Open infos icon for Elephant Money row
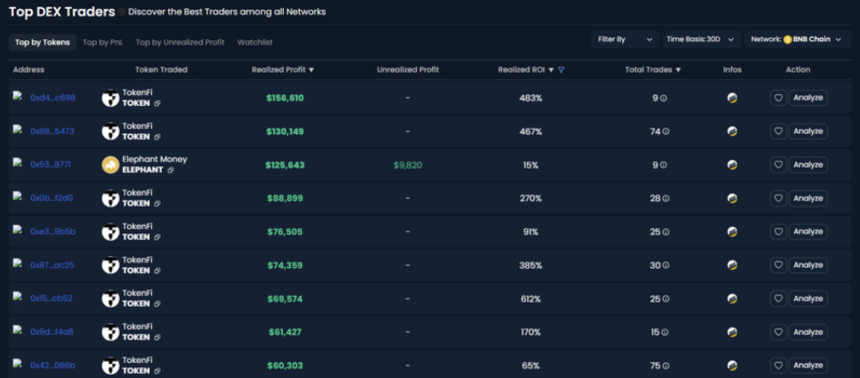Image resolution: width=860 pixels, height=378 pixels. pyautogui.click(x=732, y=165)
